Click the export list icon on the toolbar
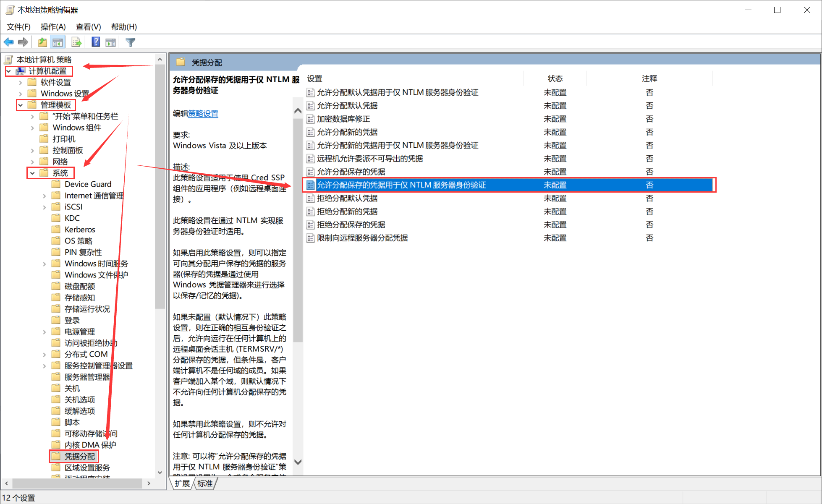The height and width of the screenshot is (504, 822). (x=76, y=42)
